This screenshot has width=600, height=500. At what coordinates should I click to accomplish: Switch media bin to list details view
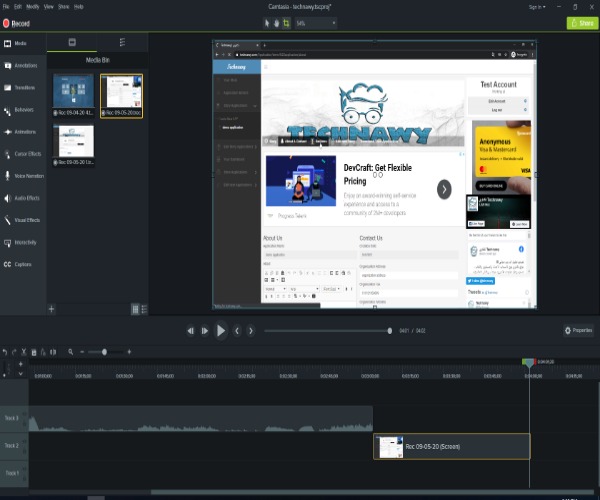[x=144, y=309]
